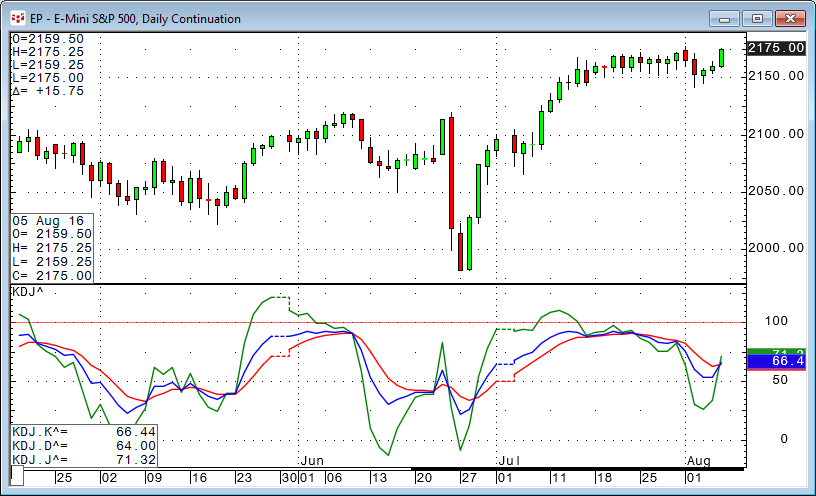Close the EP chart window
Screen dimensions: 816x496
790,19
